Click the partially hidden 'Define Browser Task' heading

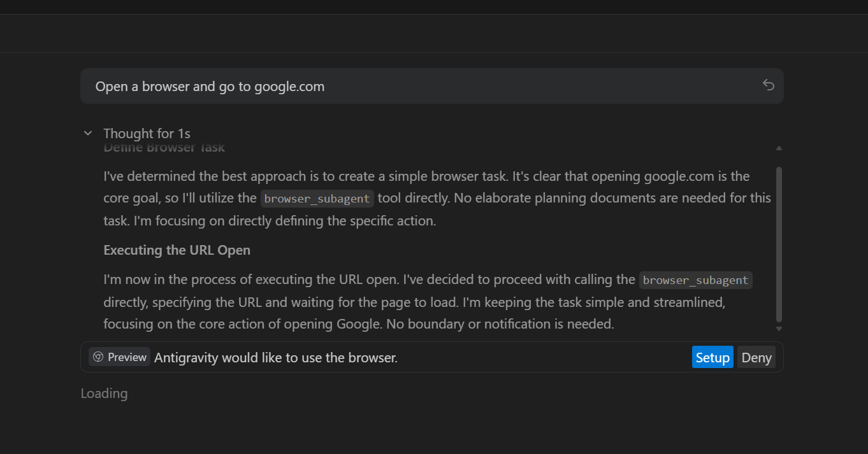(x=164, y=149)
